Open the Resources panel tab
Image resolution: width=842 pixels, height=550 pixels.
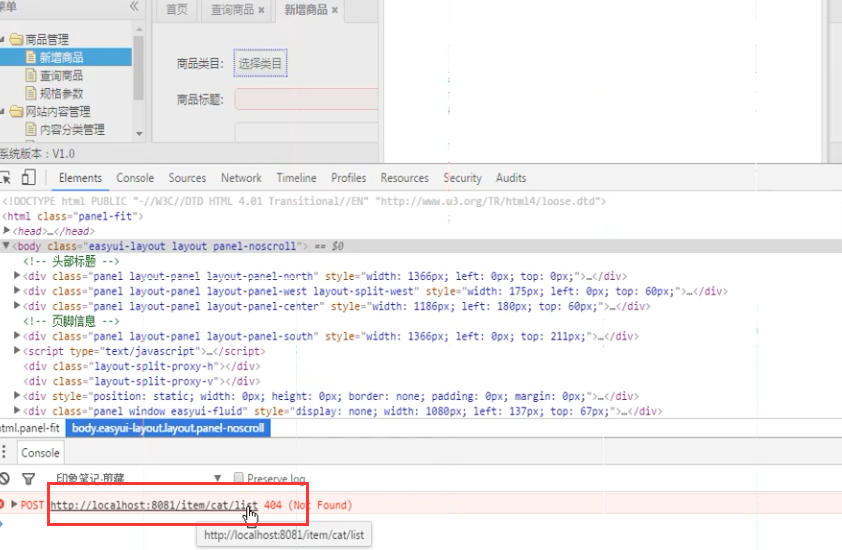coord(404,178)
